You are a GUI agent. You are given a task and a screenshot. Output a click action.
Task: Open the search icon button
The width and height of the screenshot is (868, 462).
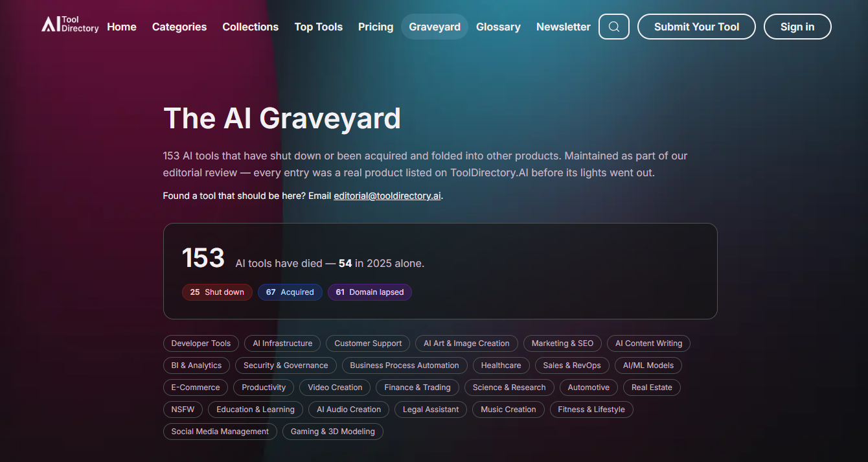tap(614, 27)
